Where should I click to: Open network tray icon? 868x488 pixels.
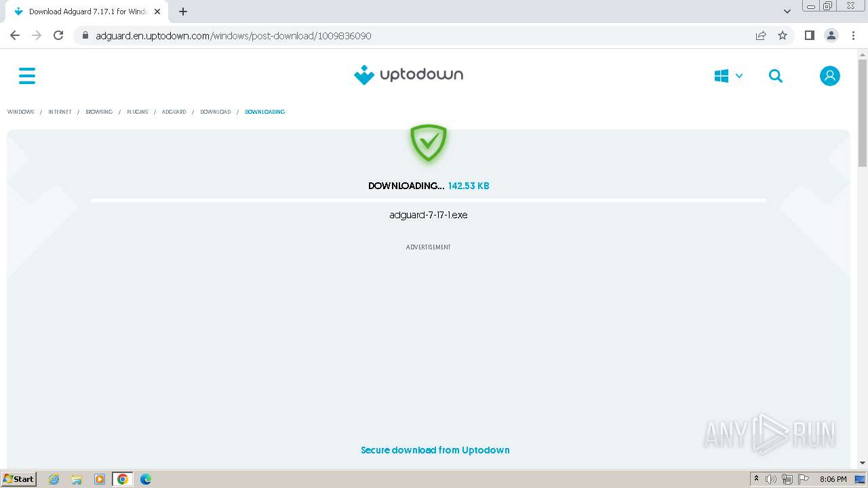(x=787, y=479)
